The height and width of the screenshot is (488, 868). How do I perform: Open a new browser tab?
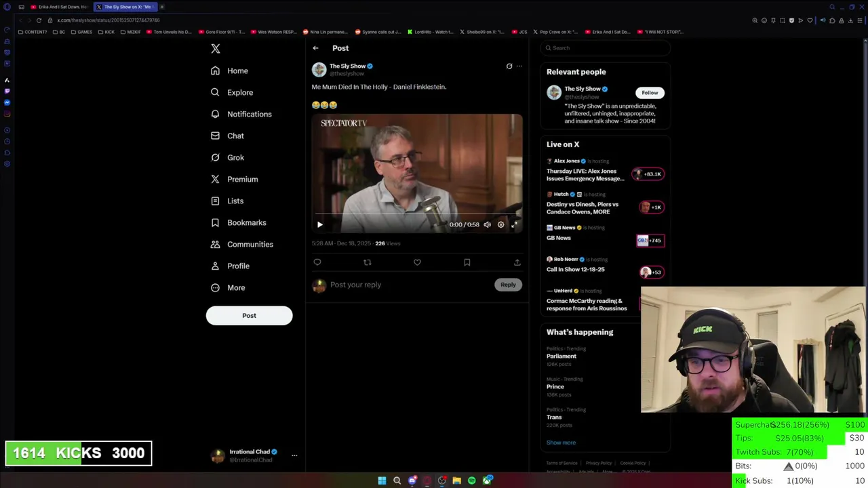162,7
